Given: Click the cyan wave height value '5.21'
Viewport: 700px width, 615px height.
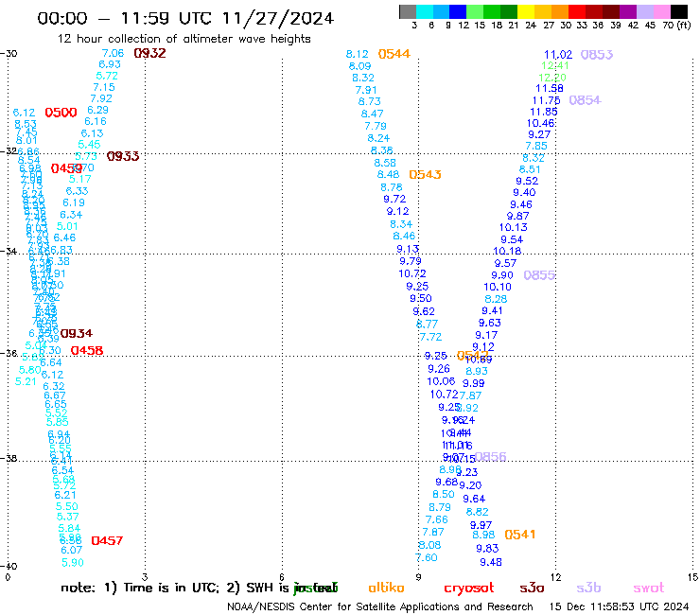Looking at the screenshot, I should click(x=25, y=381).
